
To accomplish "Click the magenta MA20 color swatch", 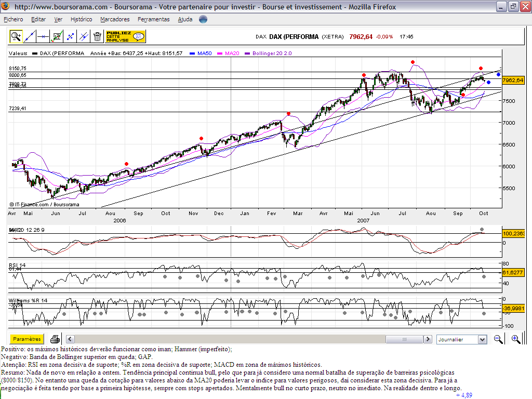I will [220, 54].
